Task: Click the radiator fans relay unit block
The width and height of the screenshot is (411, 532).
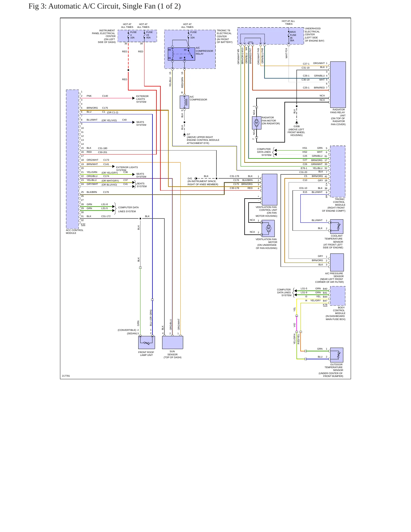Action: tap(338, 84)
